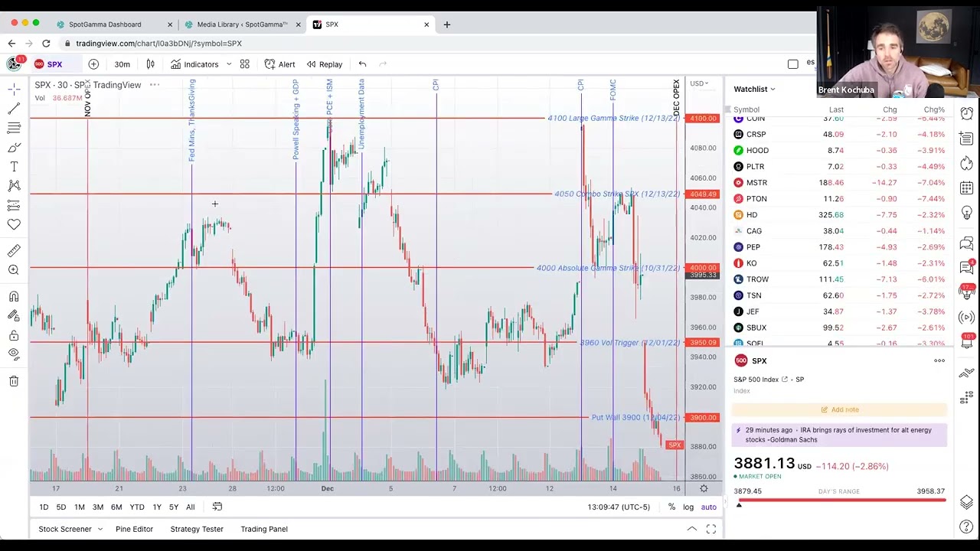
Task: Expand the bottom panel chevron up
Action: (691, 529)
